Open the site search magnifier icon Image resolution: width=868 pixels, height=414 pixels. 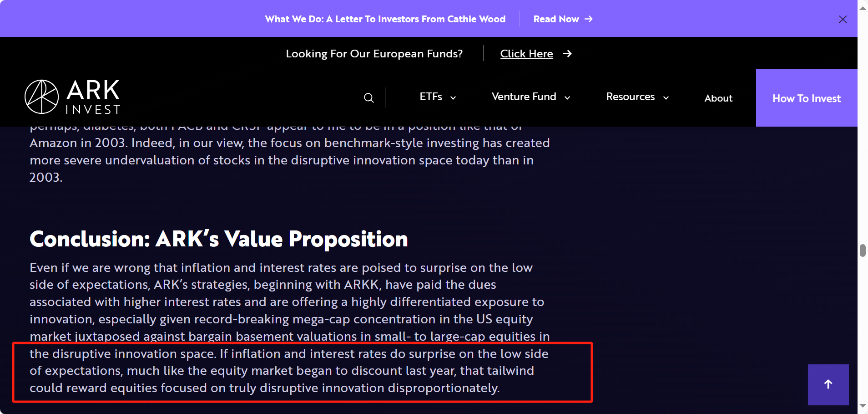click(x=368, y=98)
